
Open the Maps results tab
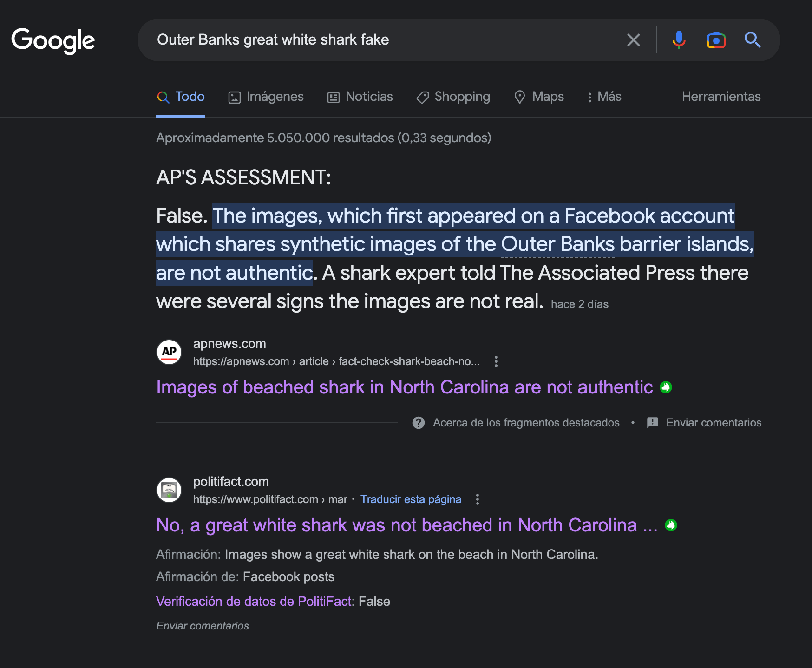pyautogui.click(x=539, y=97)
